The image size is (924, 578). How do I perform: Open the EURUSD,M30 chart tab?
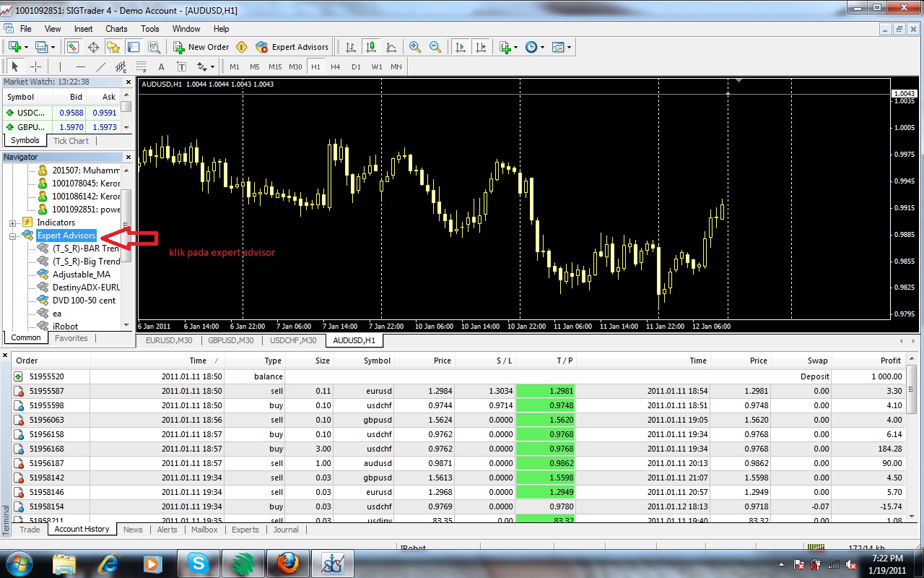170,340
